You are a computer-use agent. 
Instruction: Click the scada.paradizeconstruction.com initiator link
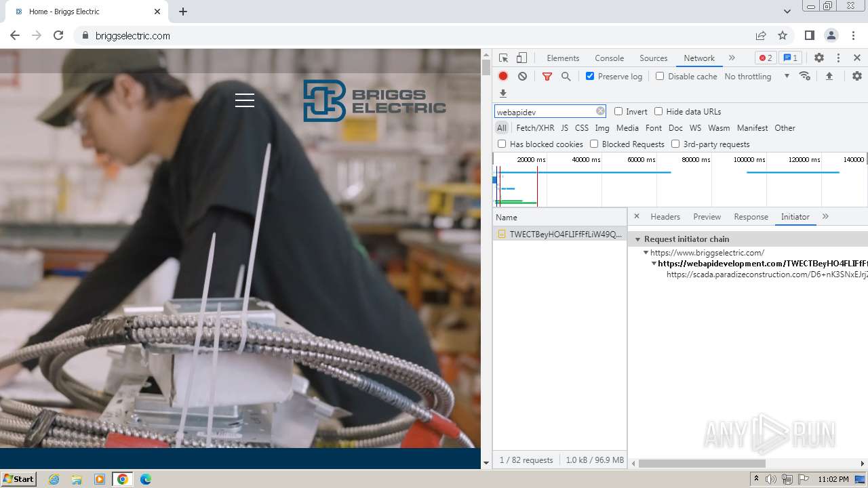[x=767, y=274]
